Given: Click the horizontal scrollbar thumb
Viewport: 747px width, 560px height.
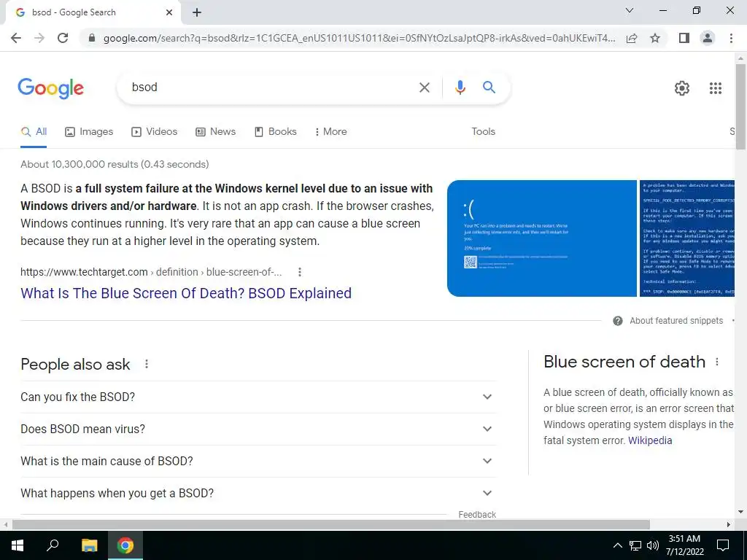Looking at the screenshot, I should coord(331,525).
